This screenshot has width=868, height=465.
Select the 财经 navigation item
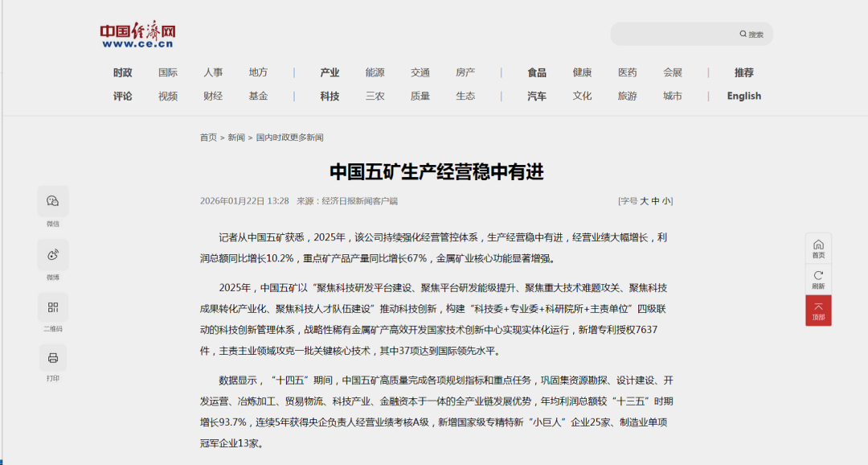tap(213, 96)
